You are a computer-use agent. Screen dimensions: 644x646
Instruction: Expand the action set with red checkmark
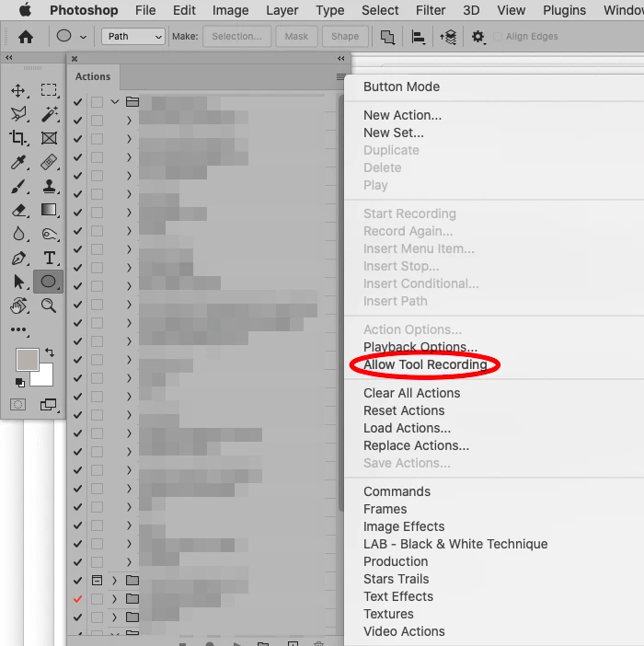tap(114, 599)
